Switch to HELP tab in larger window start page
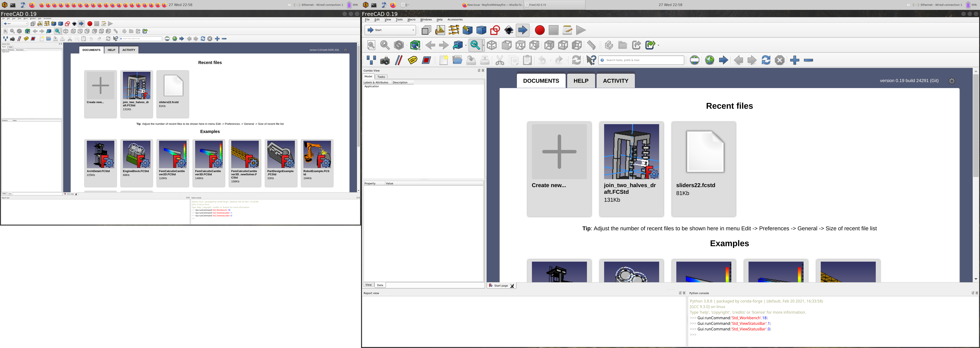 point(581,81)
